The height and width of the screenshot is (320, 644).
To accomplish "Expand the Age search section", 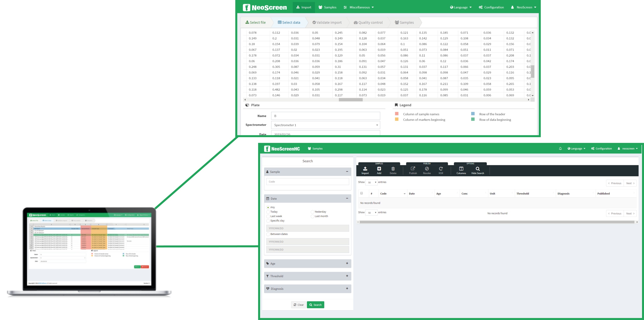I will point(347,263).
